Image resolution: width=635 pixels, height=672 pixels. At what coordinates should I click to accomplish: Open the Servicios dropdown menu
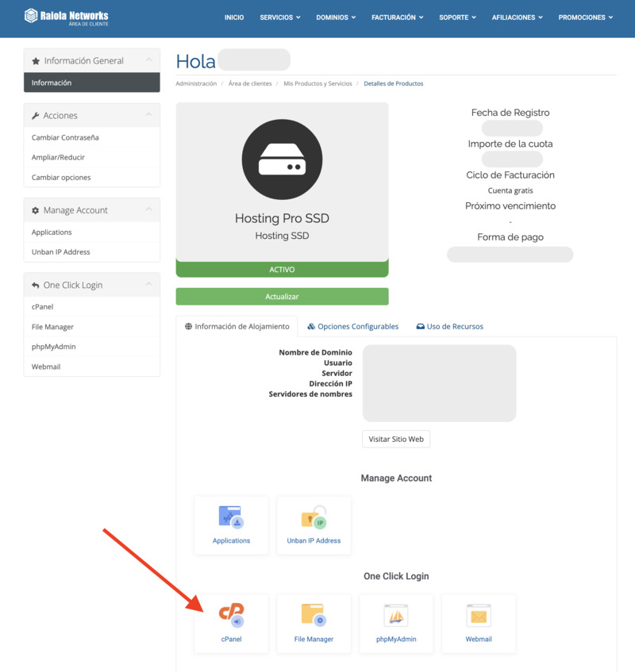(x=280, y=17)
